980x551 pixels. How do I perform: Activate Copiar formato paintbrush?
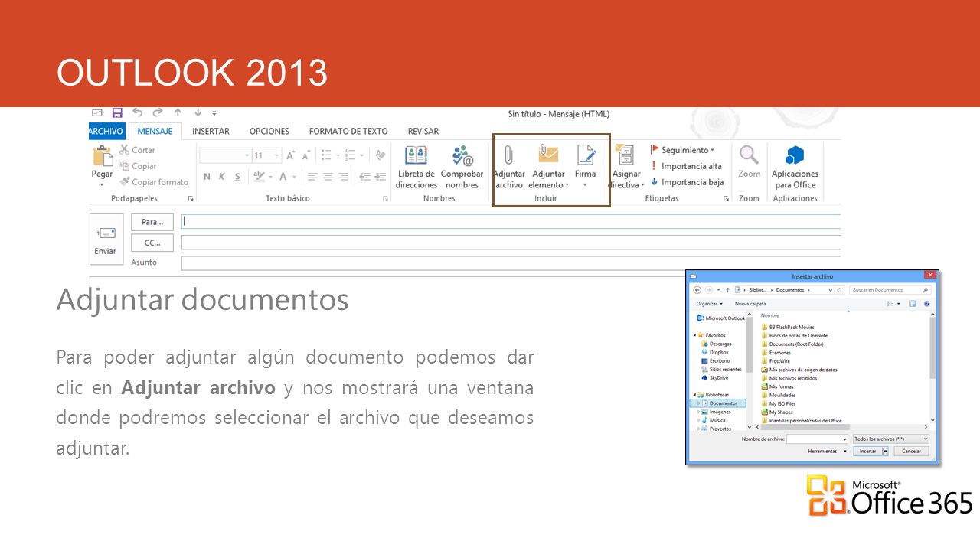[154, 182]
